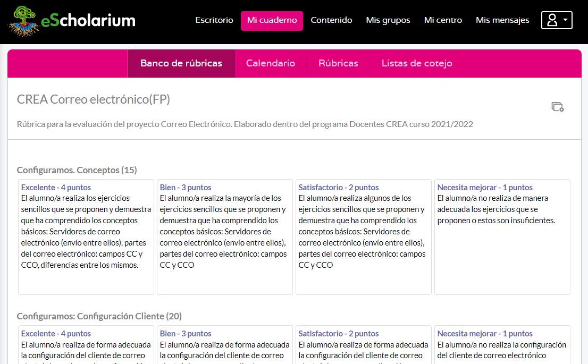The height and width of the screenshot is (364, 588).
Task: Click the heading Configuramos. Conceptos (15)
Action: (x=77, y=170)
